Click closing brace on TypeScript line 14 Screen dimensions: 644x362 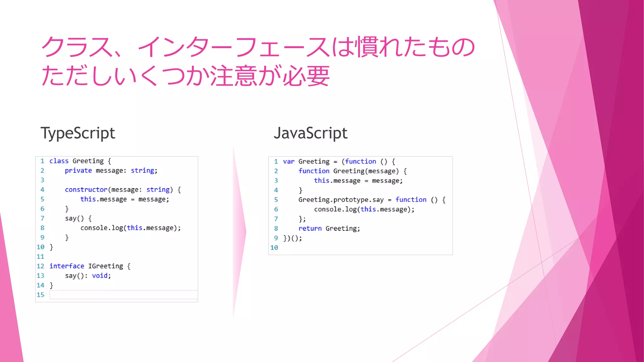[x=52, y=285]
